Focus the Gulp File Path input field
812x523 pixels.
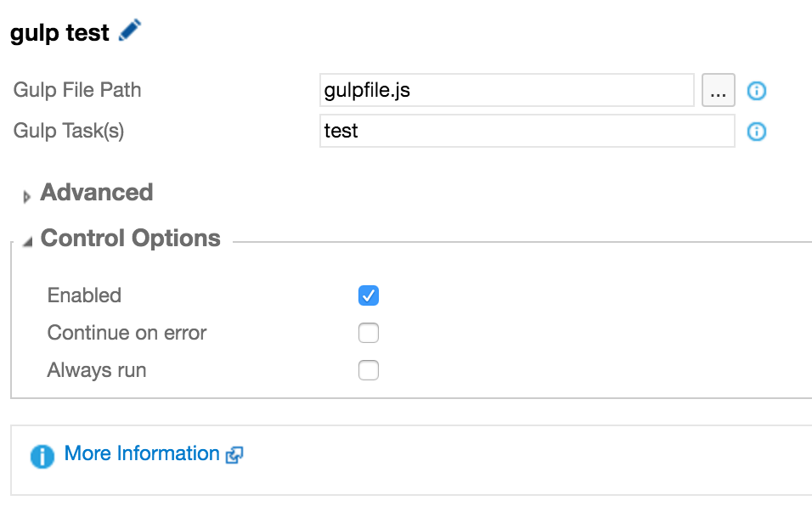506,90
